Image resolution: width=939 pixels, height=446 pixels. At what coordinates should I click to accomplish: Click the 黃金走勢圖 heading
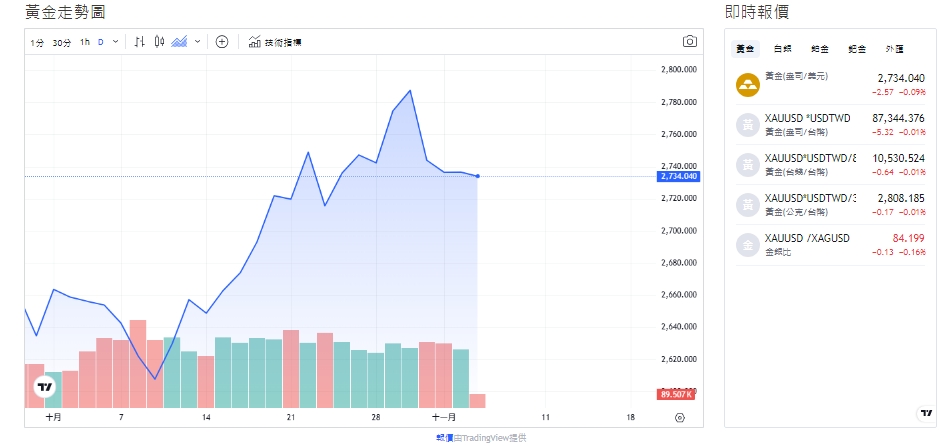click(65, 11)
